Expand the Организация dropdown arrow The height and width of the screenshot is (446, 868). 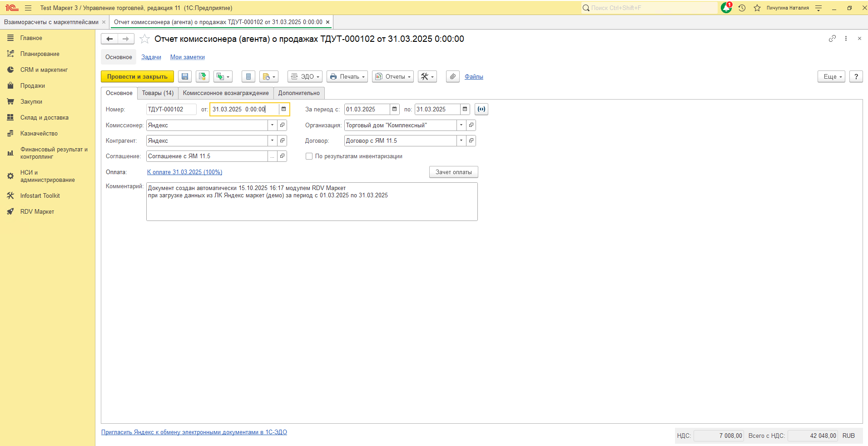(x=461, y=125)
